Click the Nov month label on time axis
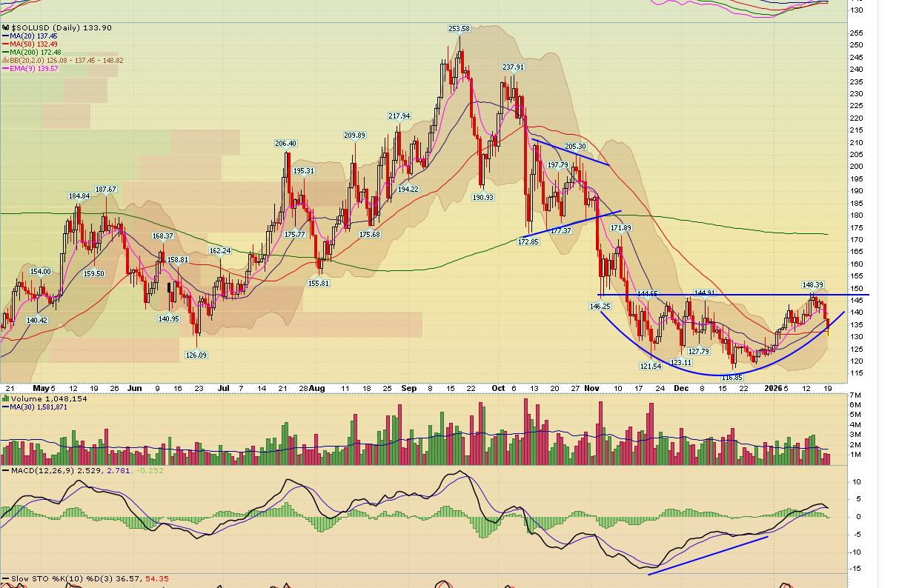This screenshot has width=899, height=588. [591, 388]
